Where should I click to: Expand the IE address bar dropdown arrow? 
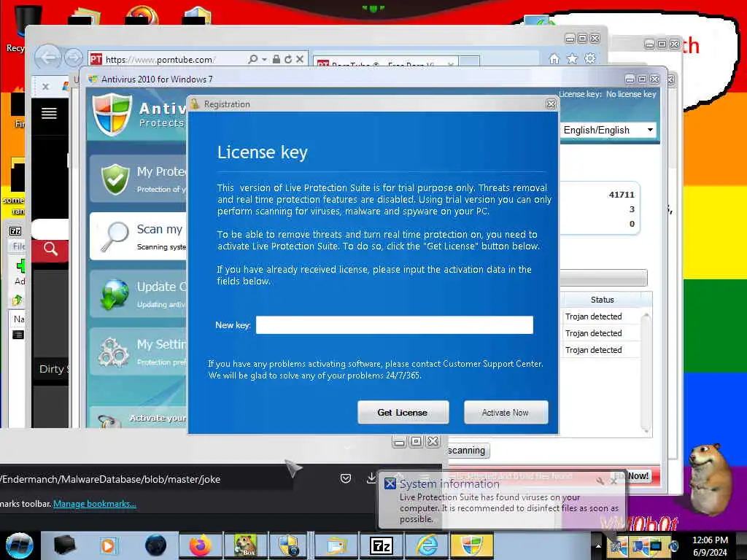coord(264,60)
